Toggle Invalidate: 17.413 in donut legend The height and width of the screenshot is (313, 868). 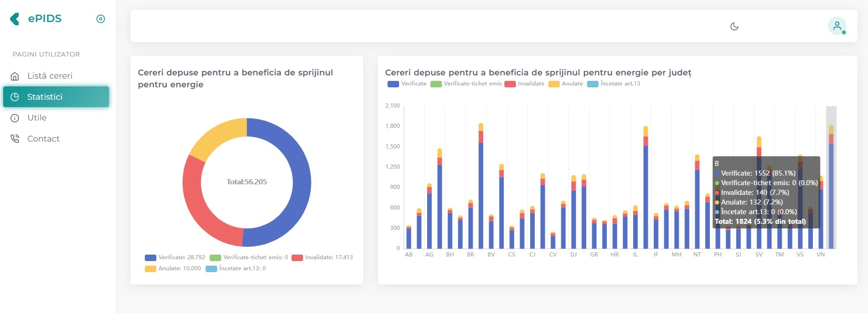coord(322,257)
